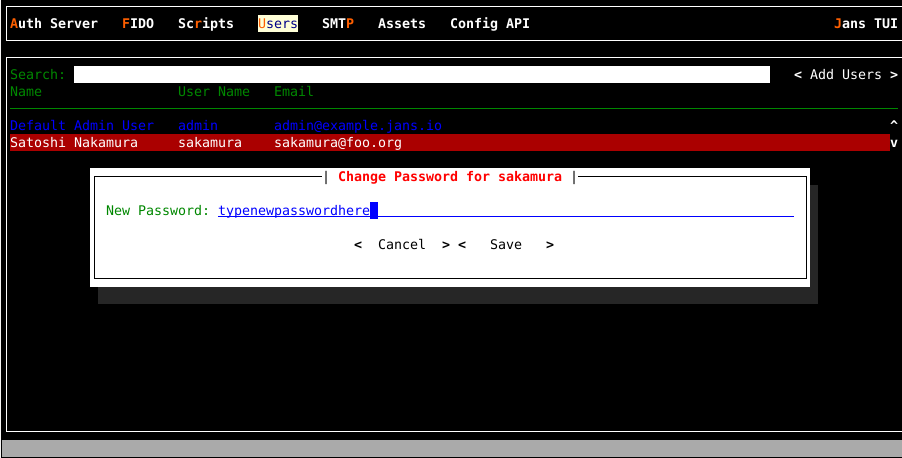This screenshot has width=902, height=458.
Task: Click the admin@example.jans.io email
Action: 358,125
